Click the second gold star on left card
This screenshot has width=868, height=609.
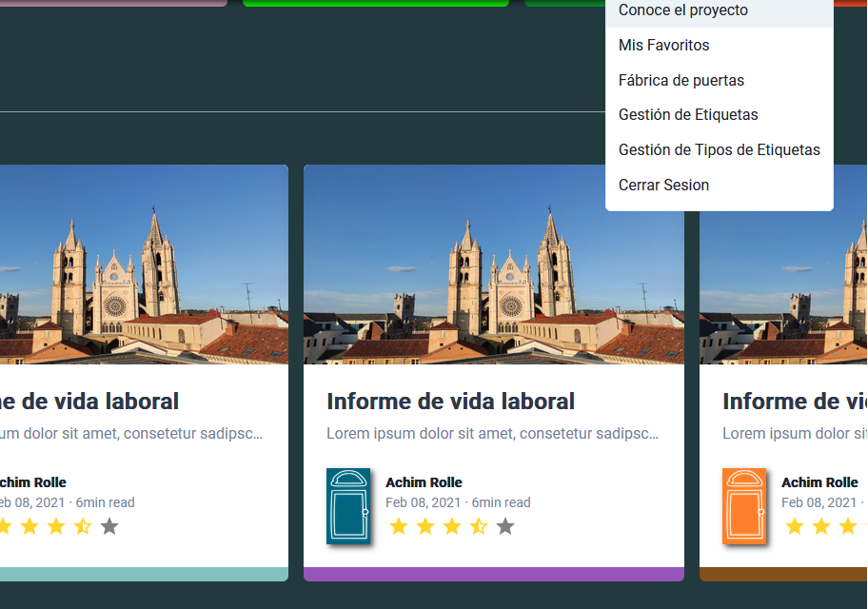click(x=30, y=526)
